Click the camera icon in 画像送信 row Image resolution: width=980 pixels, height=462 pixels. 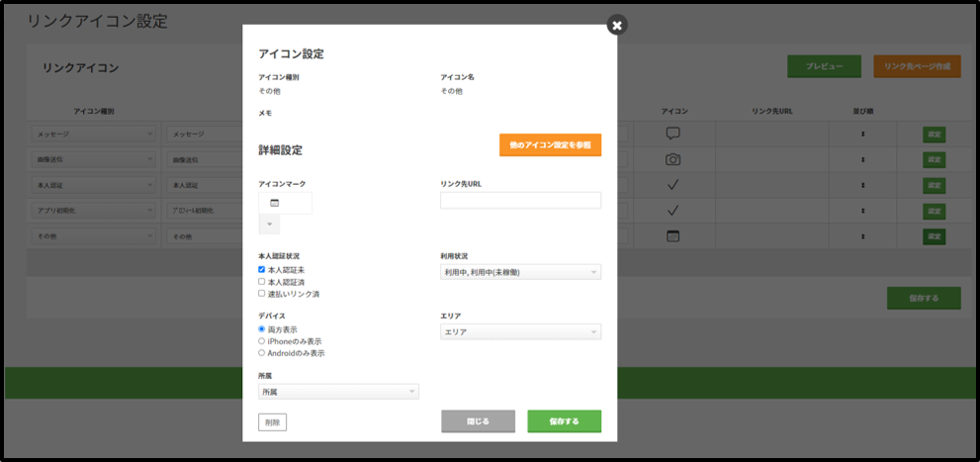(672, 159)
